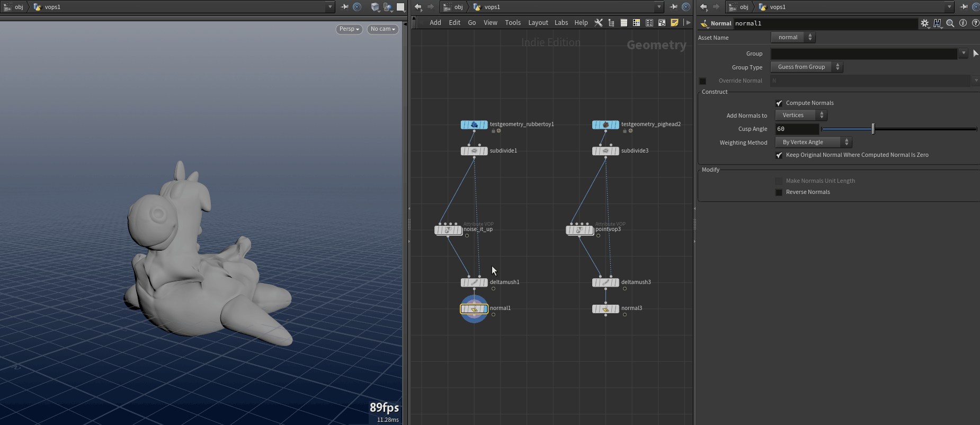Screen dimensions: 980x425
Task: Toggle the Compute Normals checkbox
Action: pyautogui.click(x=779, y=103)
